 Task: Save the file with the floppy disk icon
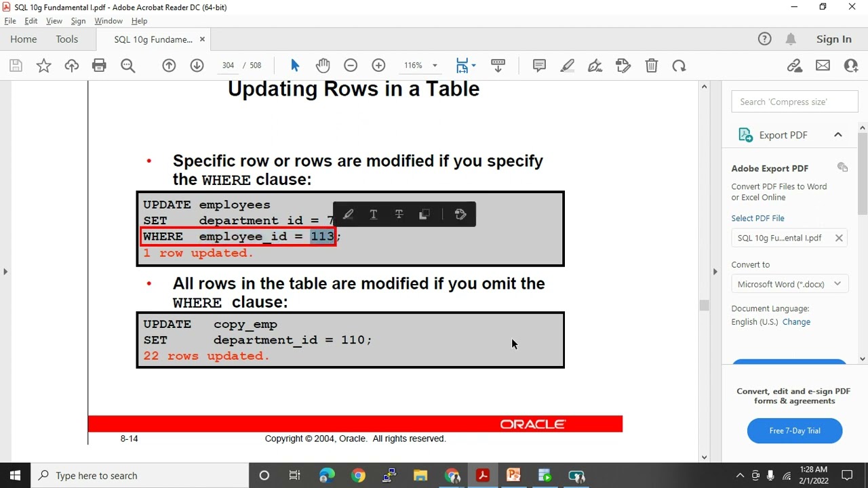pyautogui.click(x=16, y=66)
